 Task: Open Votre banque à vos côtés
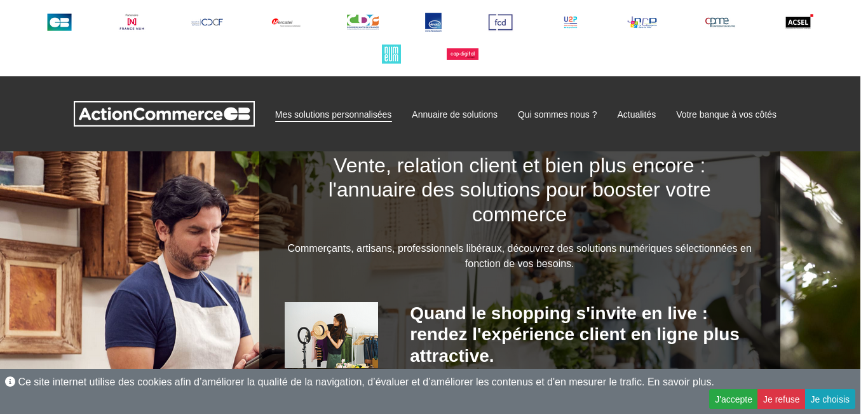tap(726, 114)
